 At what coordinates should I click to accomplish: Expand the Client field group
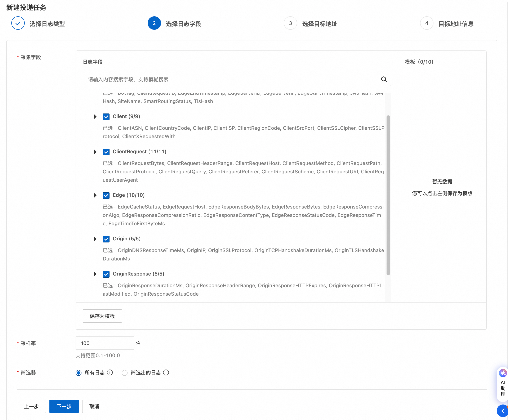click(95, 117)
